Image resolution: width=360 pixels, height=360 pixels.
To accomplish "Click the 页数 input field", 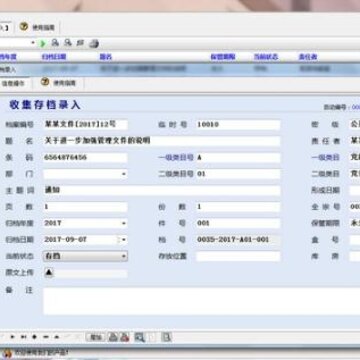I will (x=85, y=207).
